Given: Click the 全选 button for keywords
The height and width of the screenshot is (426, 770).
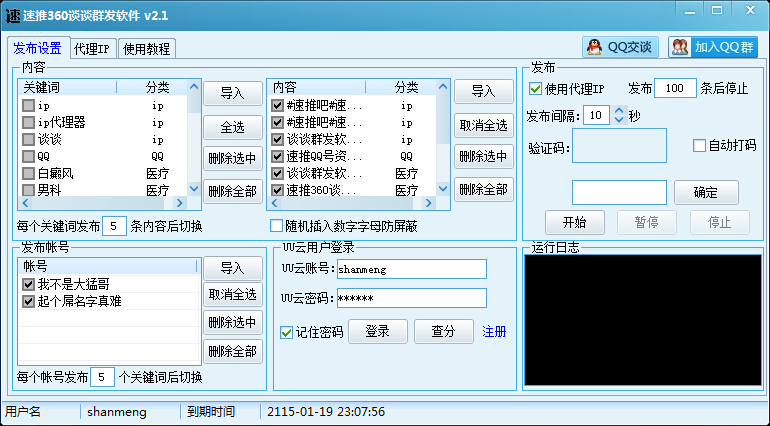Looking at the screenshot, I should (233, 127).
